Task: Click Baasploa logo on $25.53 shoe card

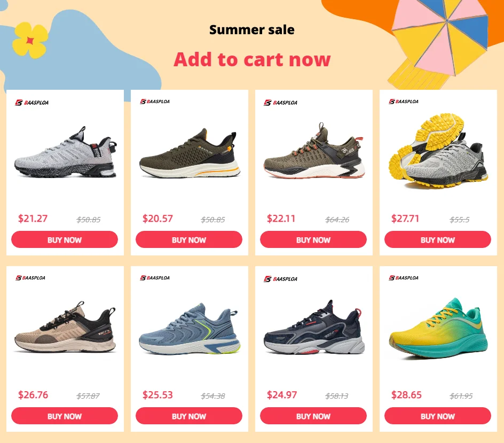Action: [155, 278]
